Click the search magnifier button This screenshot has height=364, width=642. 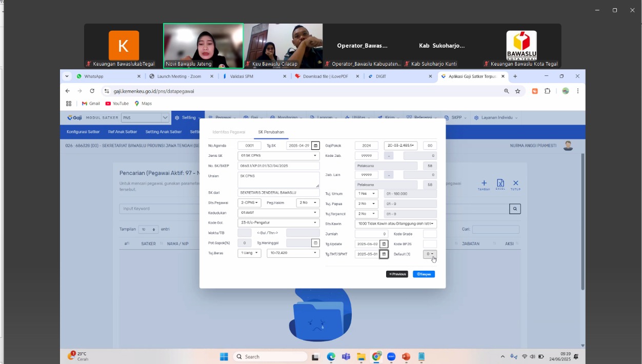click(514, 209)
